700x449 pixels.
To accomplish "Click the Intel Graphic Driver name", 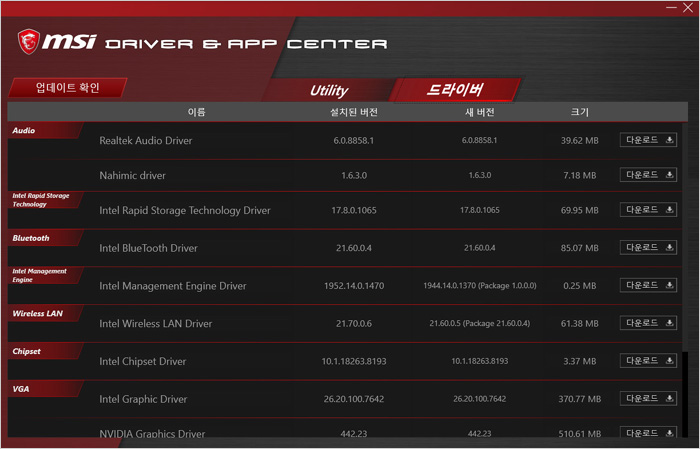I will (143, 399).
